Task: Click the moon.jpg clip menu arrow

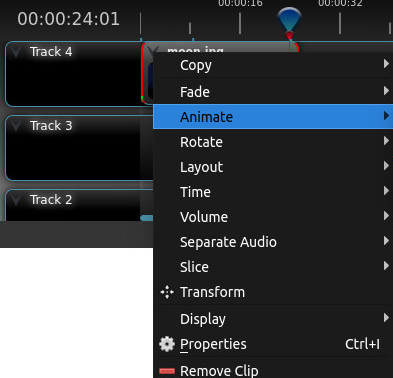Action: (153, 50)
